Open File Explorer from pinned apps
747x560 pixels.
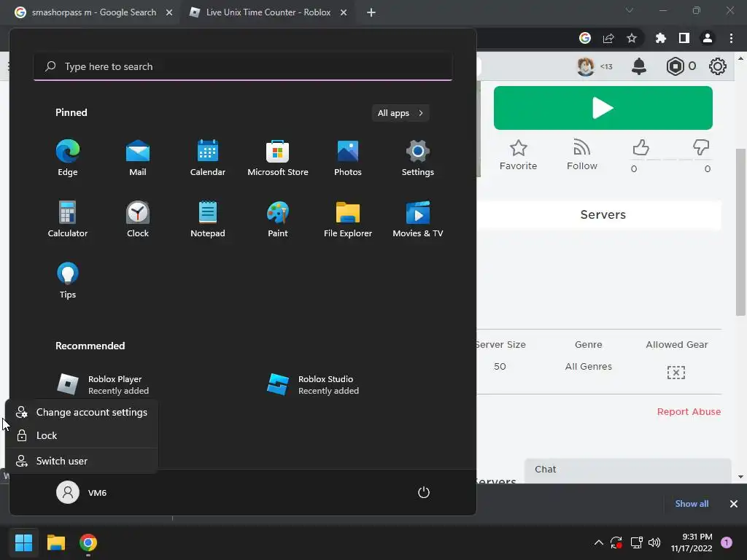[x=348, y=219]
